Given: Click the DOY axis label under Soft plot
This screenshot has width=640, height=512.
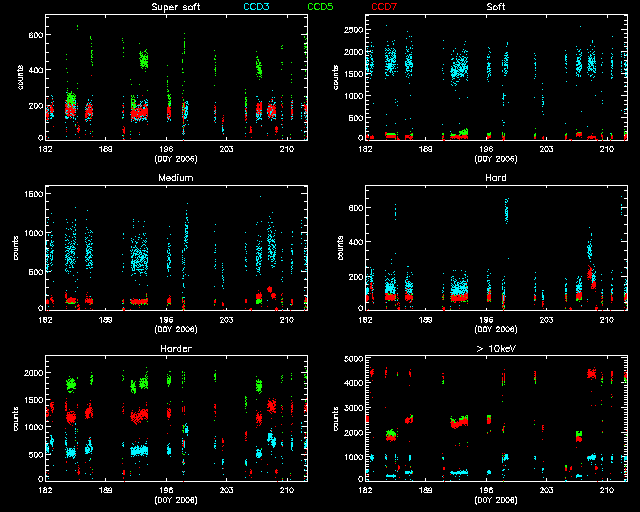Looking at the screenshot, I should coord(496,159).
